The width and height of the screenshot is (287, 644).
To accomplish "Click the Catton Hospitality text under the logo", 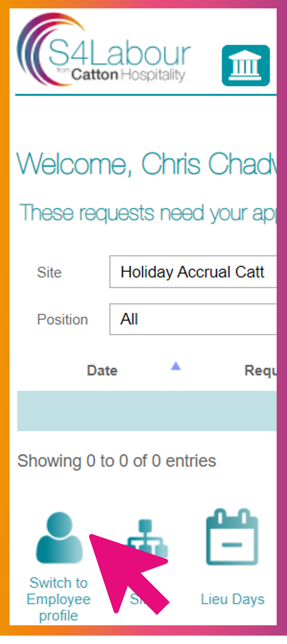I will pos(128,75).
